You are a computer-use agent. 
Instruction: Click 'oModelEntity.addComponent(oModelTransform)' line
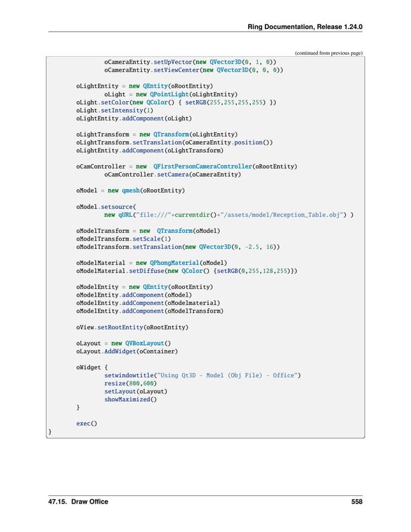149,311
